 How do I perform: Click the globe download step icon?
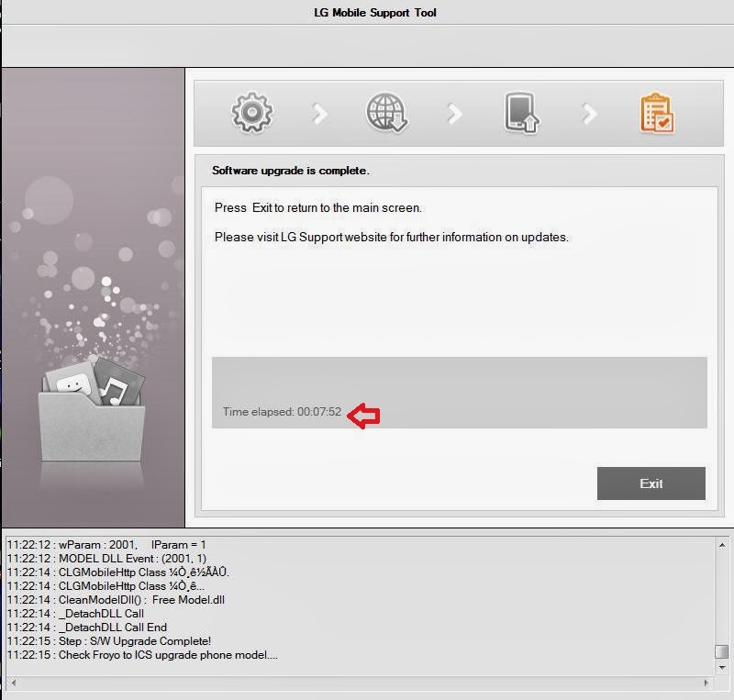pyautogui.click(x=386, y=112)
